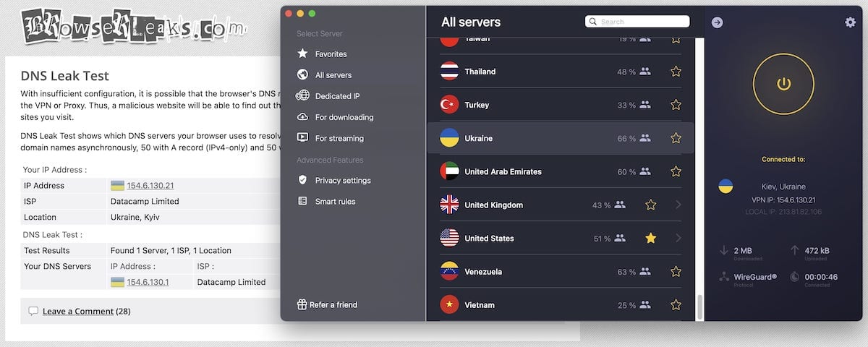Remove United States from favorites star
The image size is (868, 347).
coord(650,238)
